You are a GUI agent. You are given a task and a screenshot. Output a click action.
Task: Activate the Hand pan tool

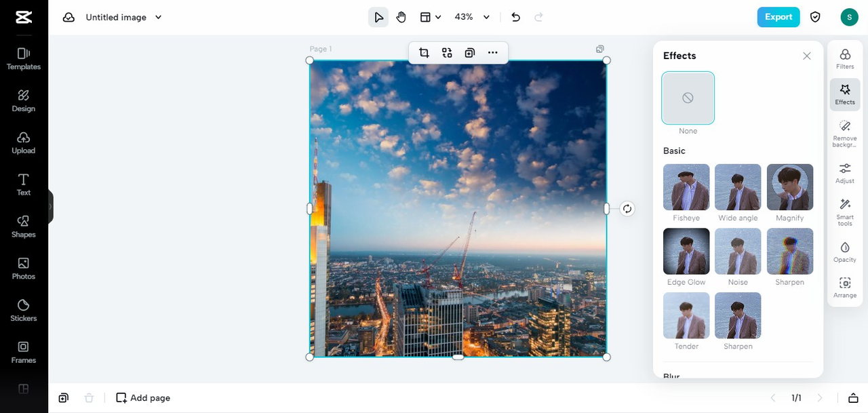pyautogui.click(x=401, y=17)
